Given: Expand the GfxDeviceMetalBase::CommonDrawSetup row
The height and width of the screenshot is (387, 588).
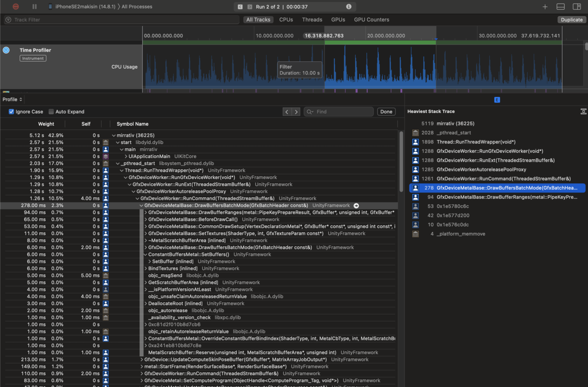Looking at the screenshot, I should [146, 226].
